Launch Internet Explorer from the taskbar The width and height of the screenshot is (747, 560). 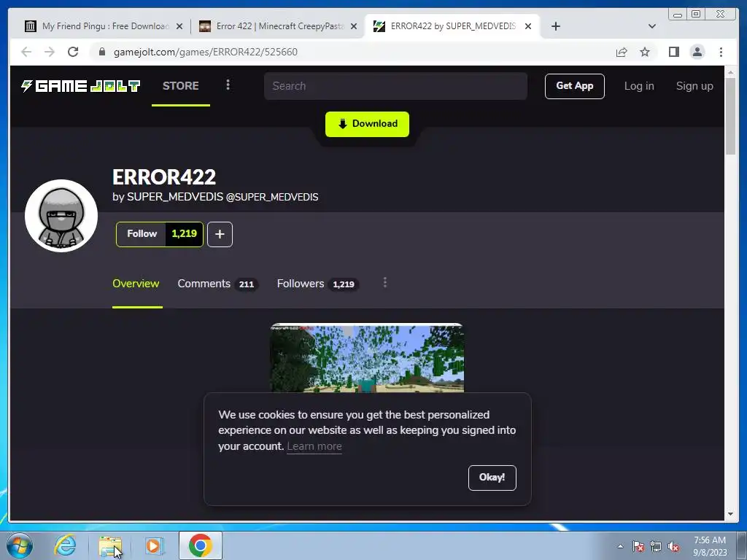[65, 545]
